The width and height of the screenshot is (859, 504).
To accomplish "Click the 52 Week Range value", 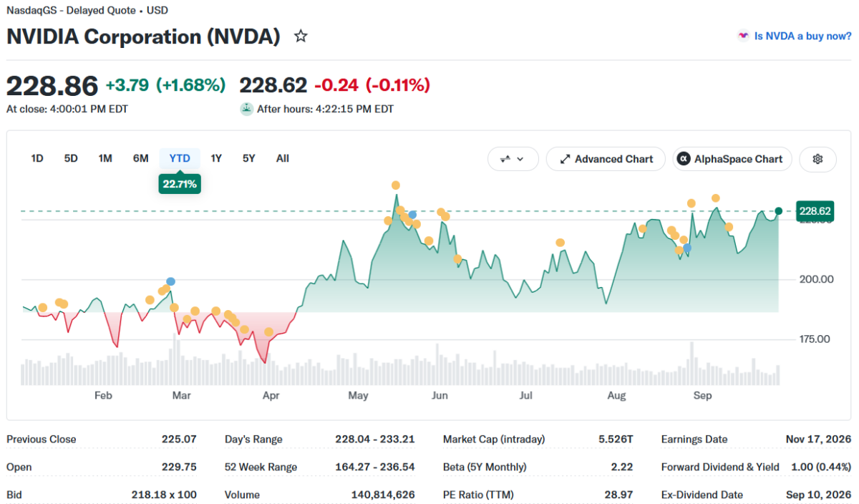I will (375, 467).
